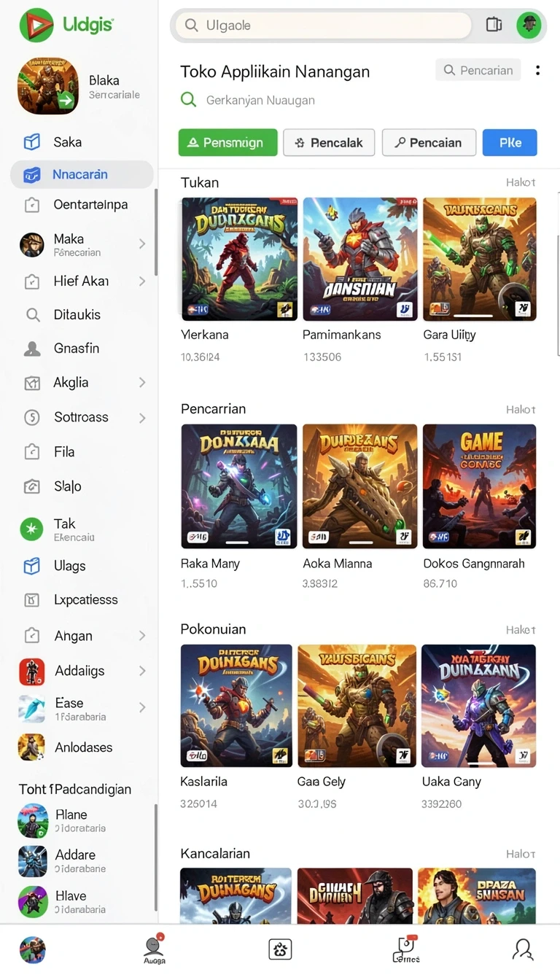Image resolution: width=560 pixels, height=980 pixels.
Task: Click the green Tak star icon
Action: (x=31, y=529)
